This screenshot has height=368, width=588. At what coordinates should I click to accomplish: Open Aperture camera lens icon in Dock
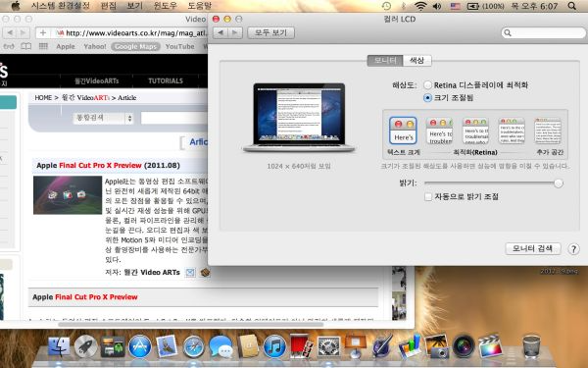(464, 346)
